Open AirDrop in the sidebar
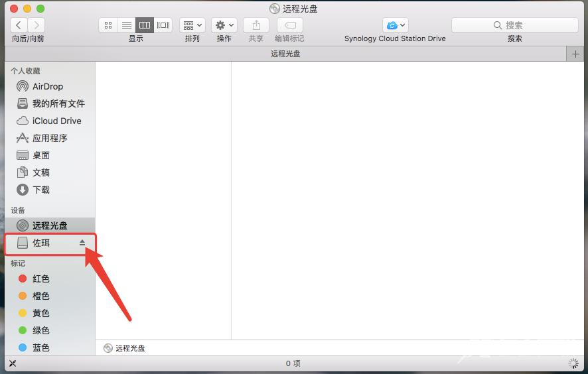The width and height of the screenshot is (588, 374). click(x=47, y=86)
